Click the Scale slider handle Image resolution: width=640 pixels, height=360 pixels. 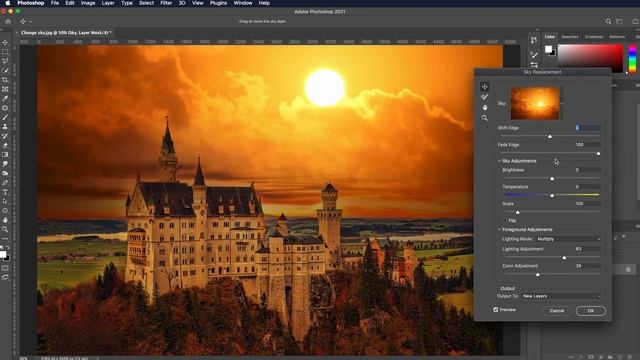(x=518, y=213)
